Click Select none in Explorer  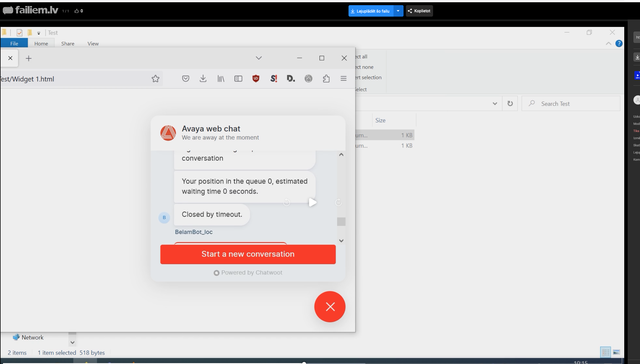point(364,67)
